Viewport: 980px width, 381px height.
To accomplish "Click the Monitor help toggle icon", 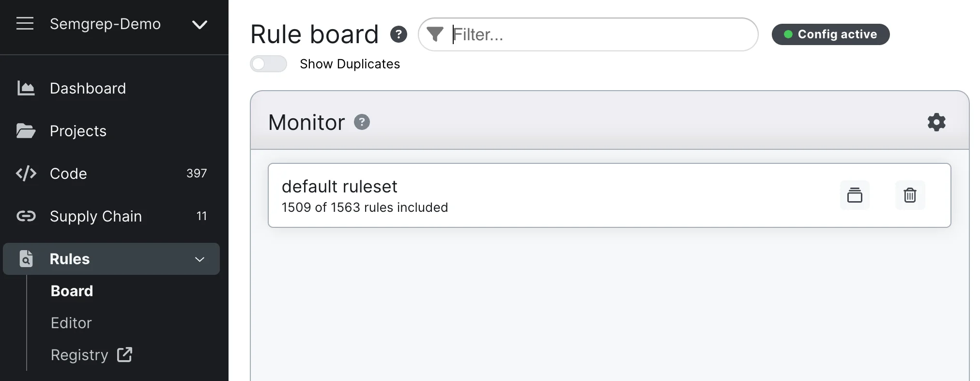I will point(362,122).
